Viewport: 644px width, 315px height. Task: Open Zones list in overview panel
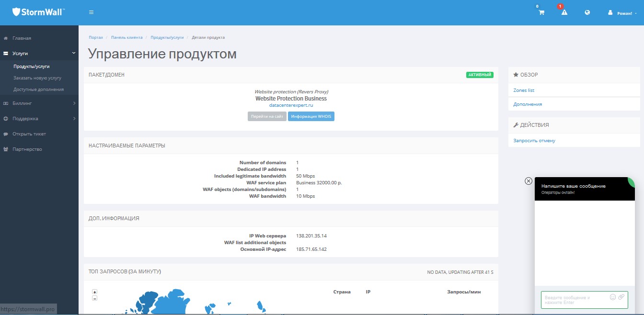click(524, 90)
